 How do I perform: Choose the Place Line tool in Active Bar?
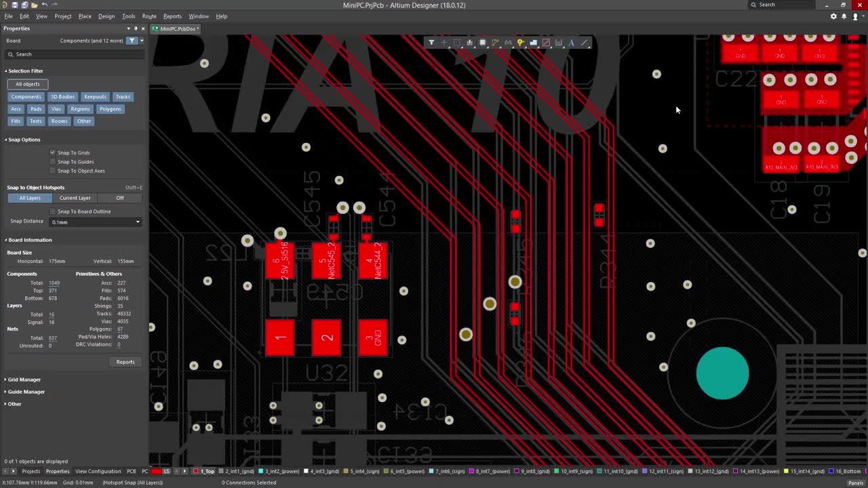(x=585, y=43)
